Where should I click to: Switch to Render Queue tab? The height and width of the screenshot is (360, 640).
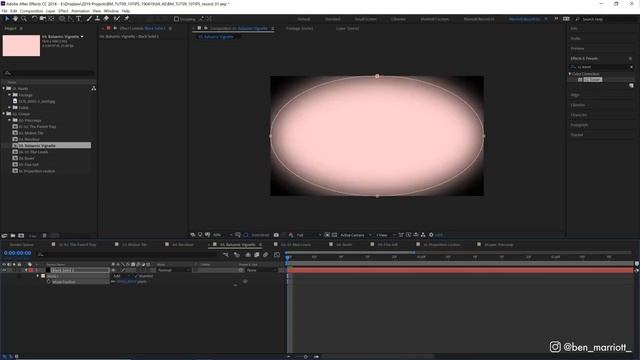point(22,245)
